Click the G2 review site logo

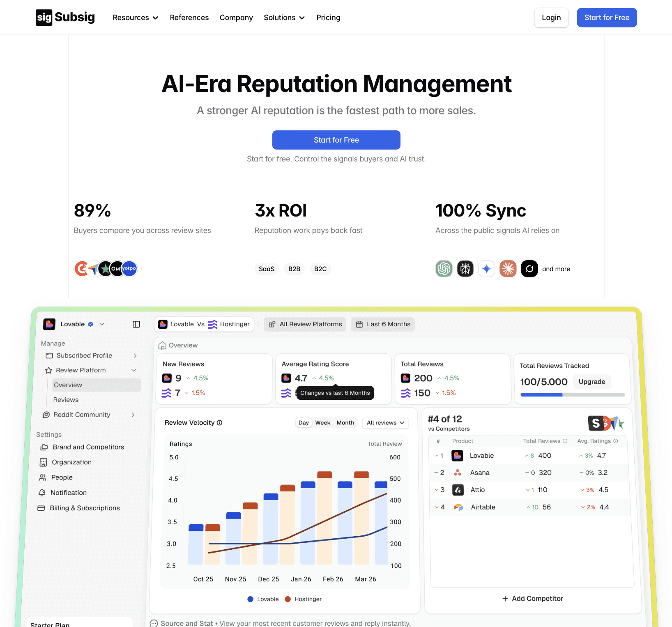82,269
